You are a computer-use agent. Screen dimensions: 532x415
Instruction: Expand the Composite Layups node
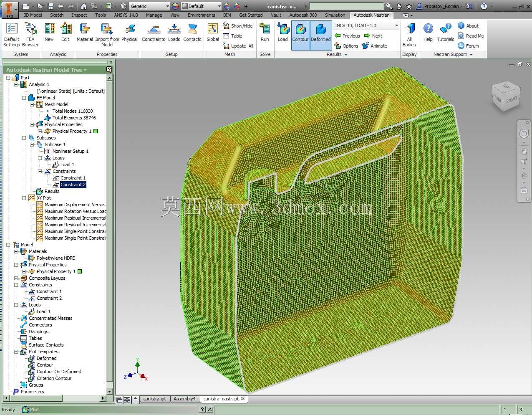(16, 278)
